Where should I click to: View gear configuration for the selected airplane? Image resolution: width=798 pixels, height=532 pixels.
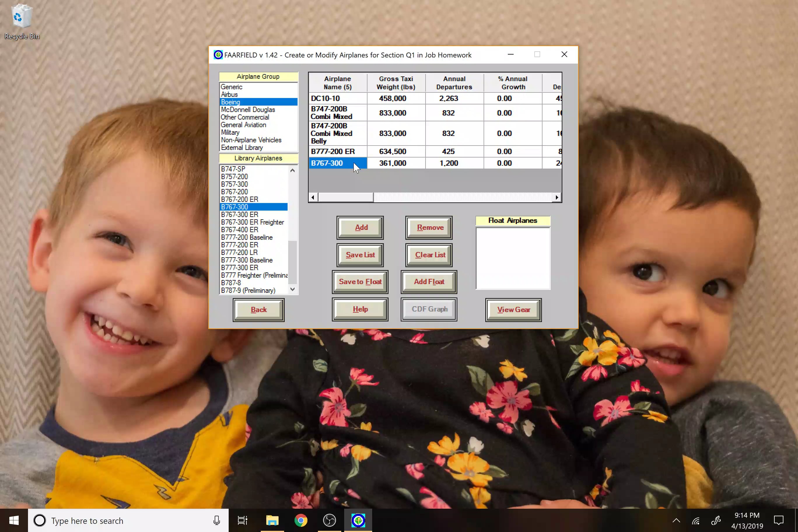513,309
